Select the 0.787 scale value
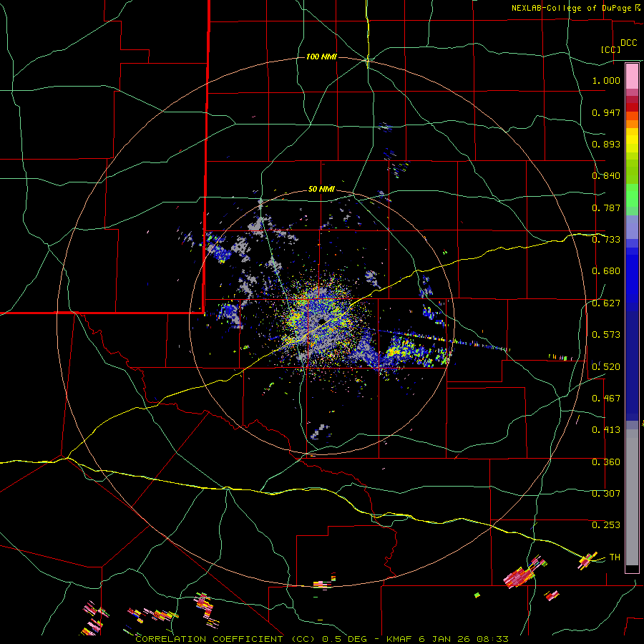This screenshot has height=644, width=644. click(606, 208)
